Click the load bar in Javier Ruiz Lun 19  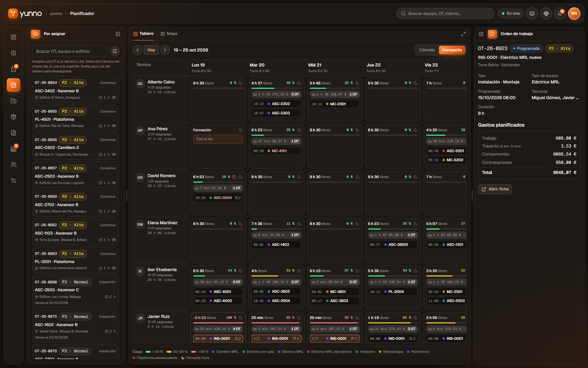tap(218, 323)
